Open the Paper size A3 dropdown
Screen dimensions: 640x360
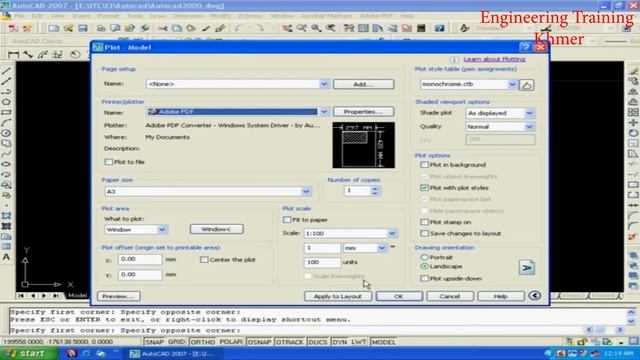pos(306,191)
